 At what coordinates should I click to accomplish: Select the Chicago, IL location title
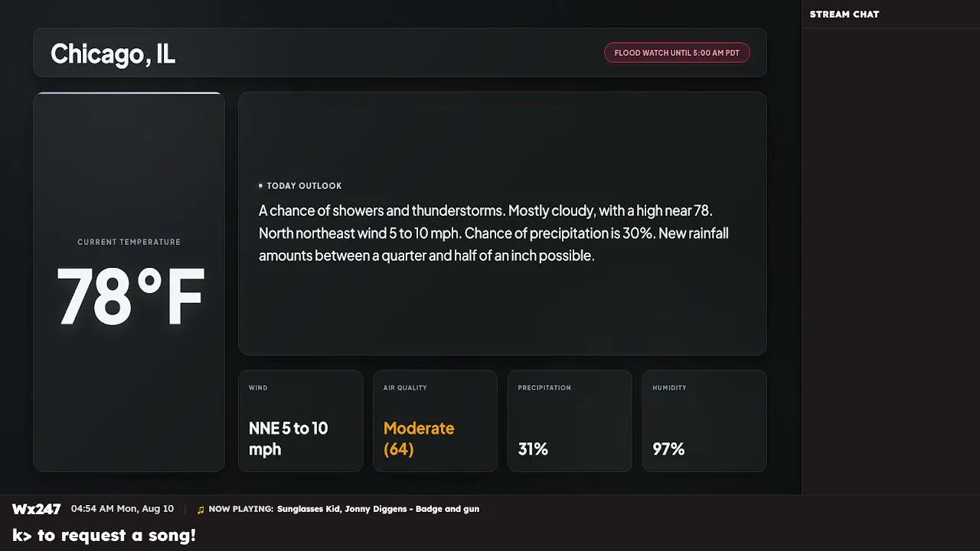[x=113, y=54]
